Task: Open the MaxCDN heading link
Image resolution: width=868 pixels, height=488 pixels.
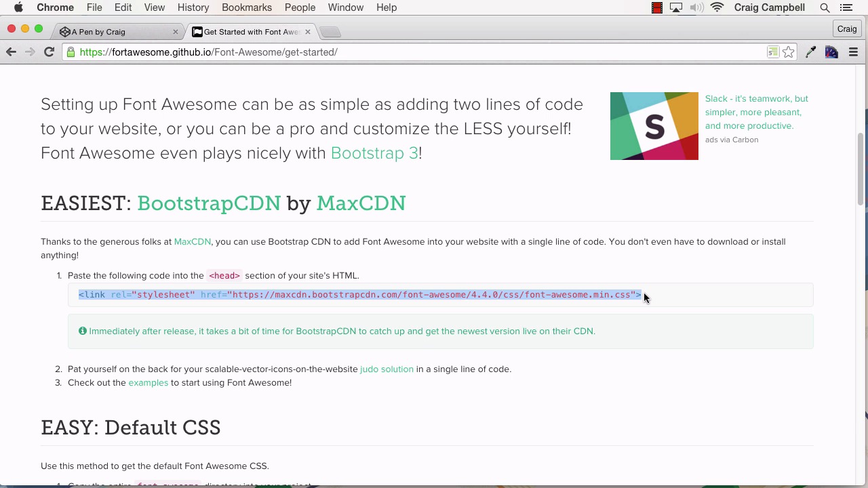Action: (361, 203)
